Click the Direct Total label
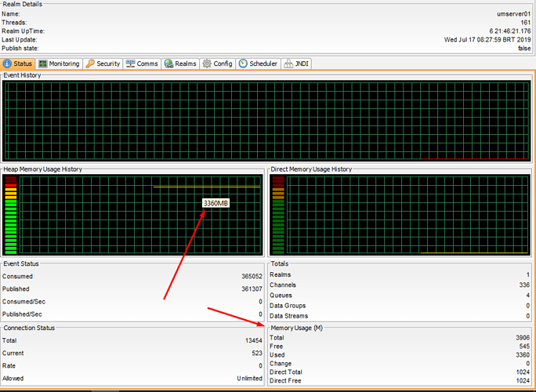Viewport: 536px width, 392px height. pyautogui.click(x=286, y=372)
